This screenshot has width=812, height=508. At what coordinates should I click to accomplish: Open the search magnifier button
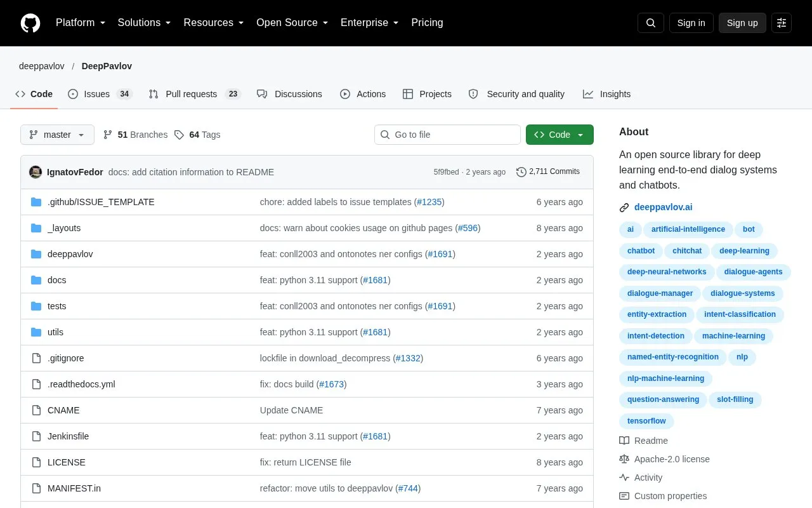[651, 23]
